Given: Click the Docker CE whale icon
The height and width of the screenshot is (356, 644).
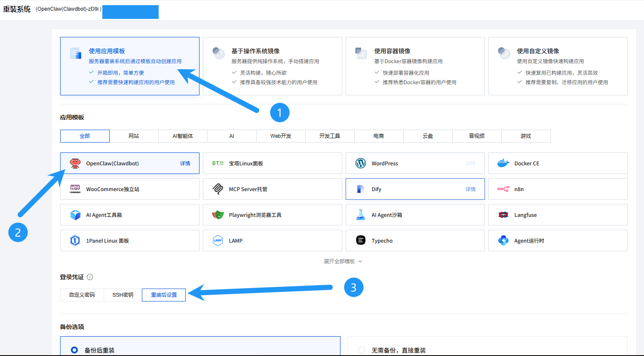Looking at the screenshot, I should 503,163.
